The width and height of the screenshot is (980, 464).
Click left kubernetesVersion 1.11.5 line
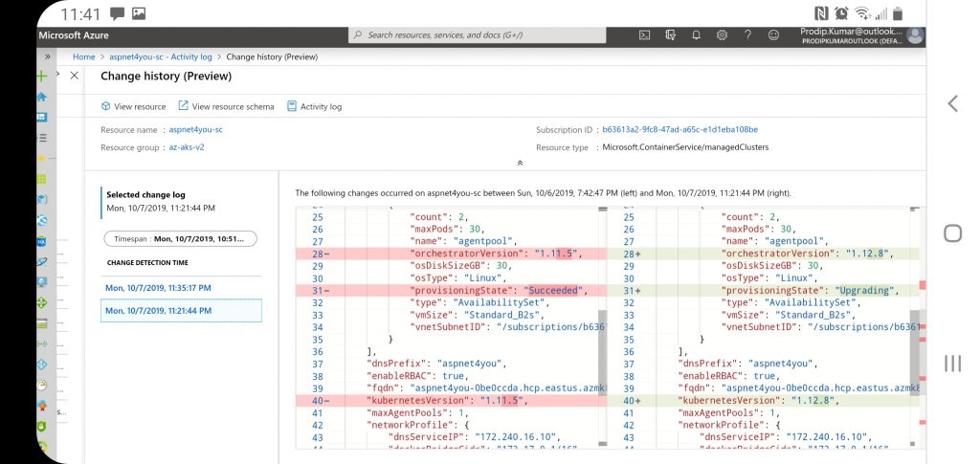(451, 401)
